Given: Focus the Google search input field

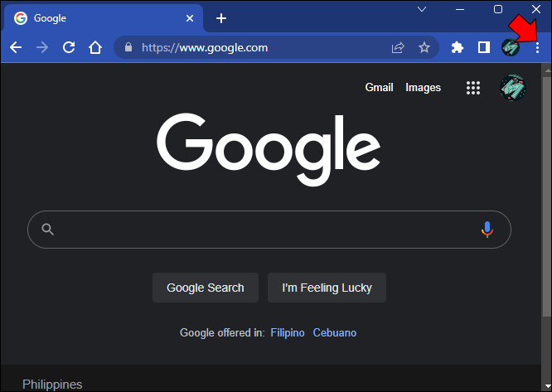Looking at the screenshot, I should click(x=269, y=230).
